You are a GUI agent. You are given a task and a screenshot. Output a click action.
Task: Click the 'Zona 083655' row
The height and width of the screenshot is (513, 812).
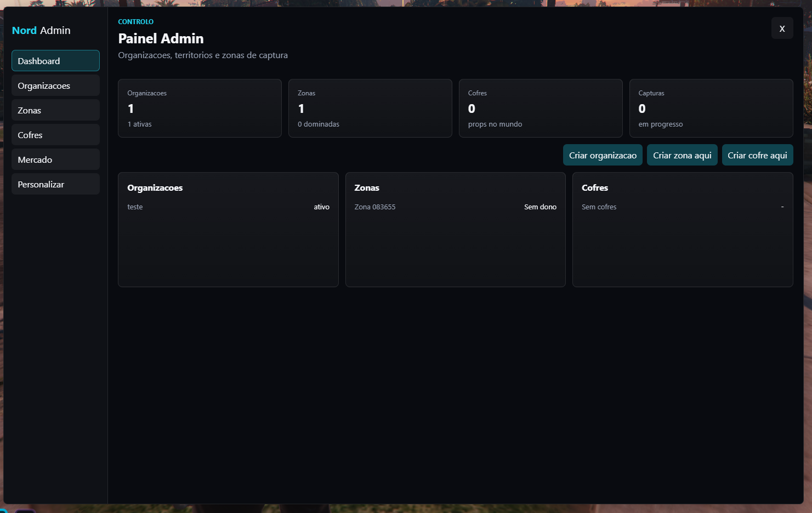click(455, 207)
